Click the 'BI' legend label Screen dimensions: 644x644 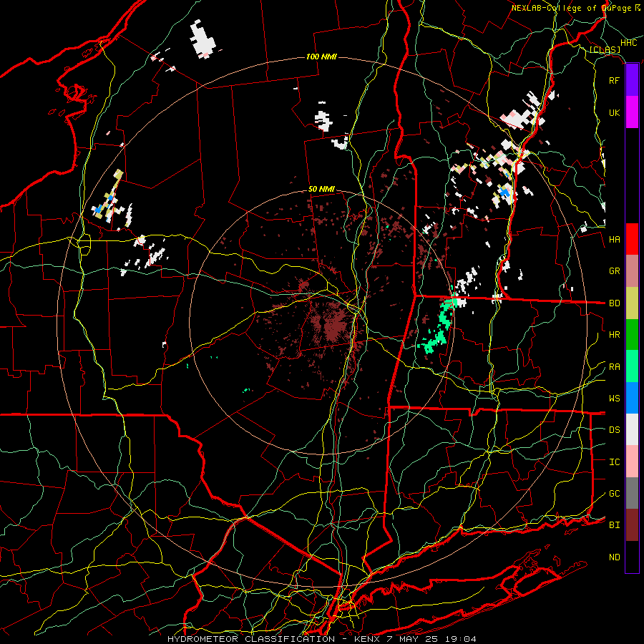tap(614, 525)
